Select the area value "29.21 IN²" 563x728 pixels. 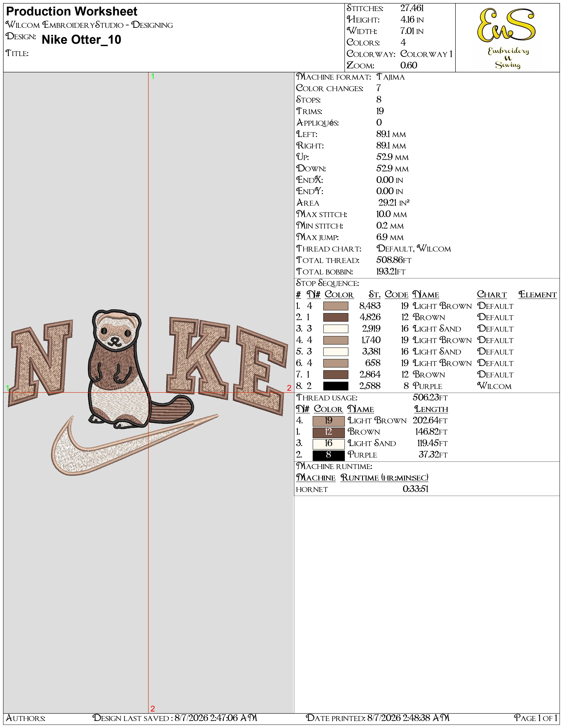click(394, 203)
